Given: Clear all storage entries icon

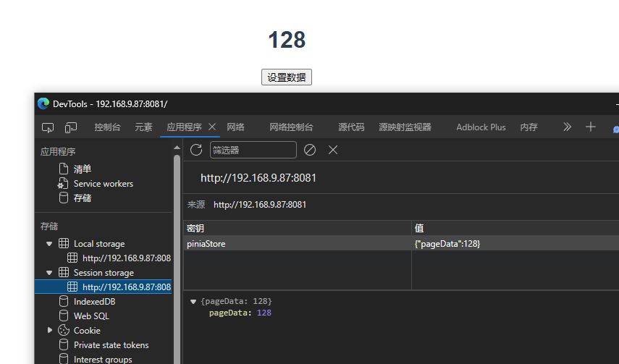Looking at the screenshot, I should pos(310,150).
